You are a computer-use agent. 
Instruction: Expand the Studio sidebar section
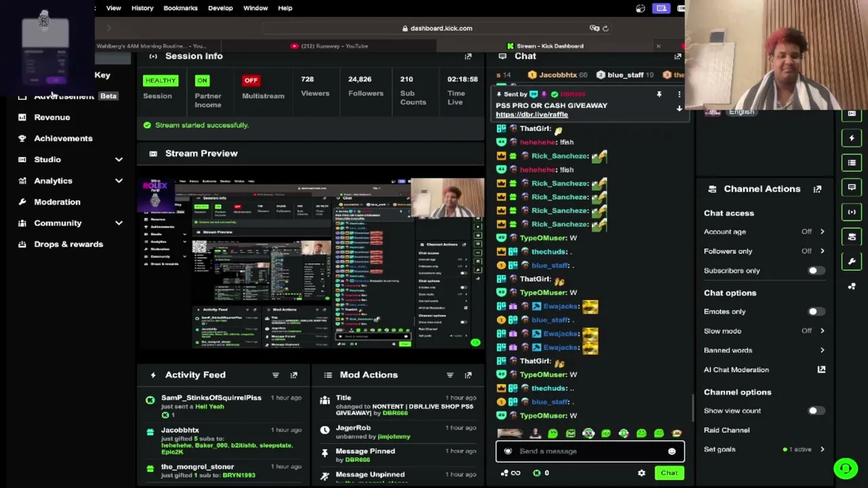pyautogui.click(x=119, y=159)
